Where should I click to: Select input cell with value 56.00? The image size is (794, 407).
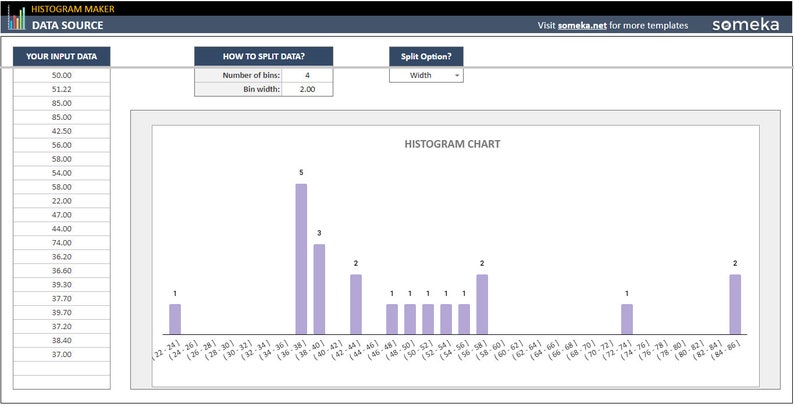point(61,145)
